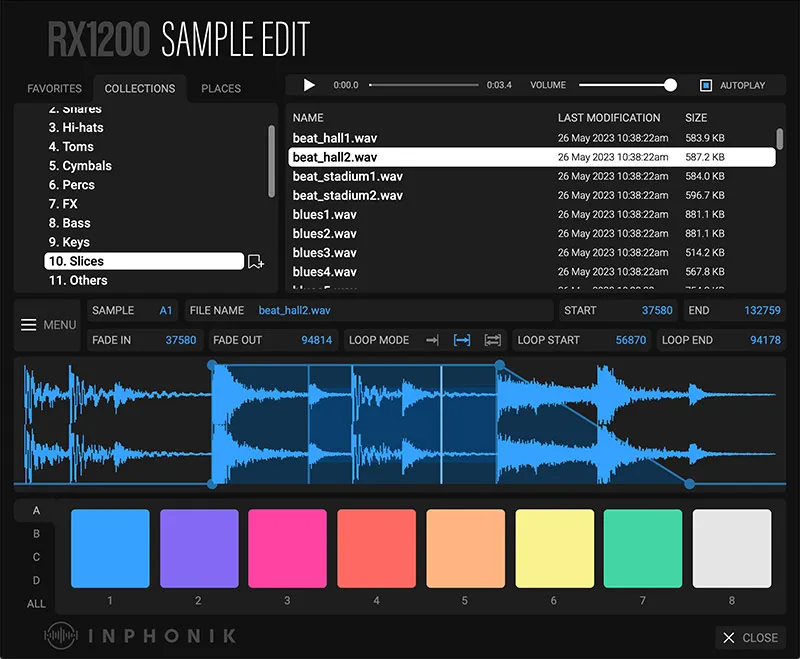The width and height of the screenshot is (800, 659).
Task: Click the Start value 37580
Action: 657,311
